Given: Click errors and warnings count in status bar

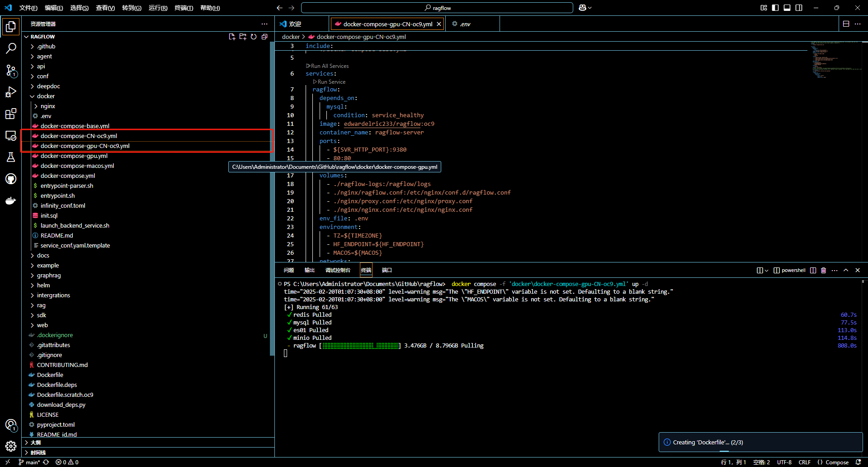Looking at the screenshot, I should click(x=67, y=462).
